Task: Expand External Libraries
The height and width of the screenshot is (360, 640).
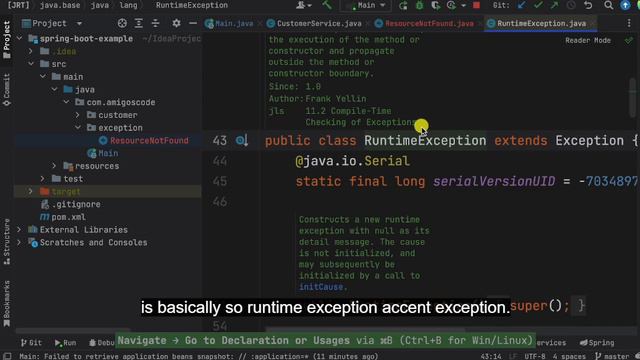Action: (x=19, y=230)
